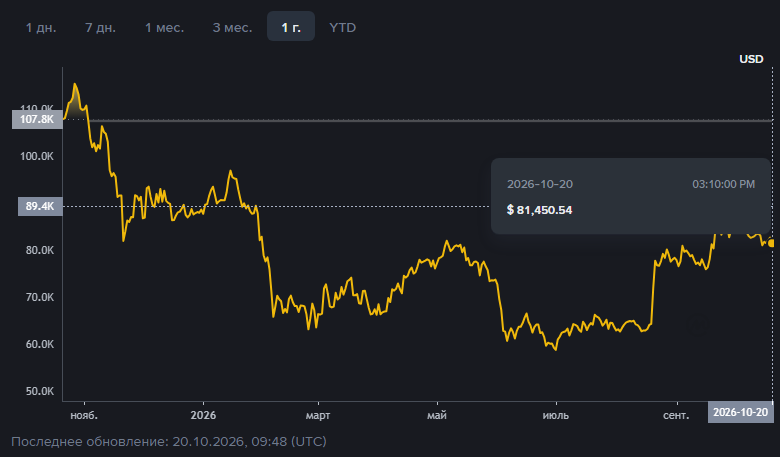Screen dimensions: 780x457
Task: Click the 50.0K axis label
Action: (40, 391)
